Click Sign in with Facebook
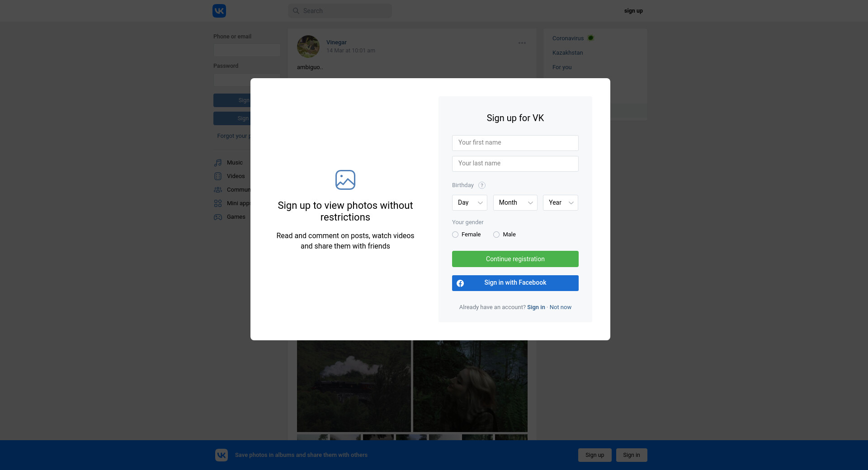Viewport: 868px width, 470px height. (x=515, y=283)
